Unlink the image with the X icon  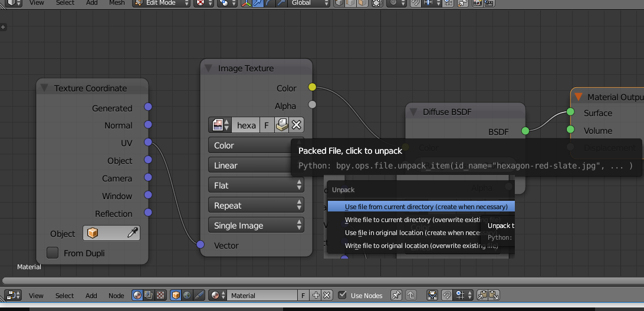[296, 125]
